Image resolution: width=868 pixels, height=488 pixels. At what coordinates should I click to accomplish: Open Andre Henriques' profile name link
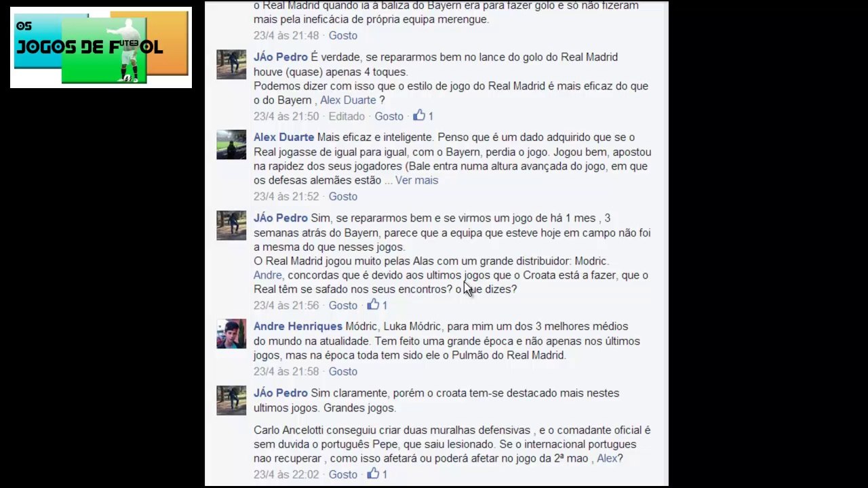pyautogui.click(x=298, y=326)
